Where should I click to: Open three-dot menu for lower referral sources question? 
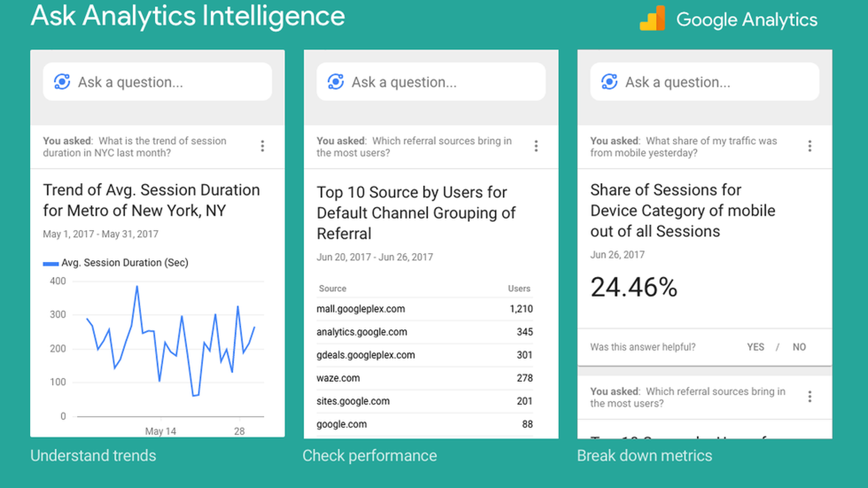pos(810,397)
